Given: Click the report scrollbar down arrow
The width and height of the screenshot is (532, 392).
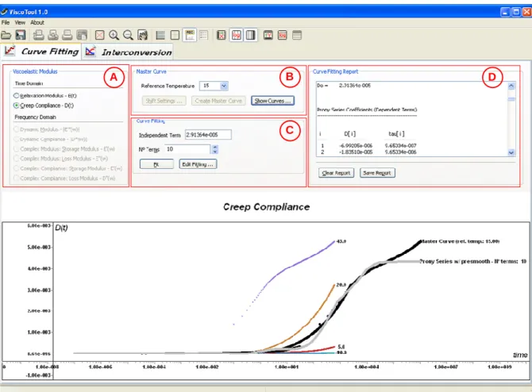Looking at the screenshot, I should click(x=511, y=152).
